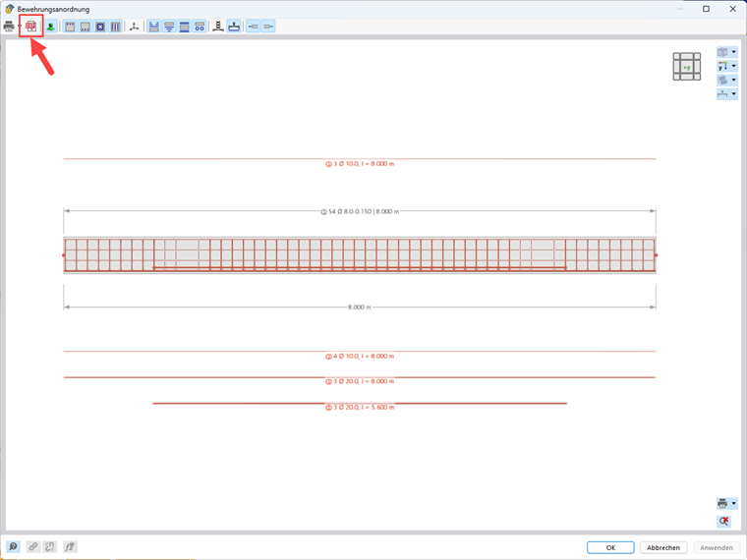This screenshot has height=560, width=747.
Task: Click the broken chain unlink icon
Action: tap(50, 546)
